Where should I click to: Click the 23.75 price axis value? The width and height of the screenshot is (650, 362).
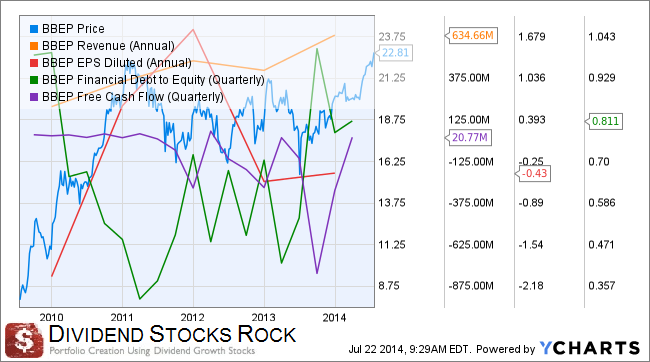[392, 37]
